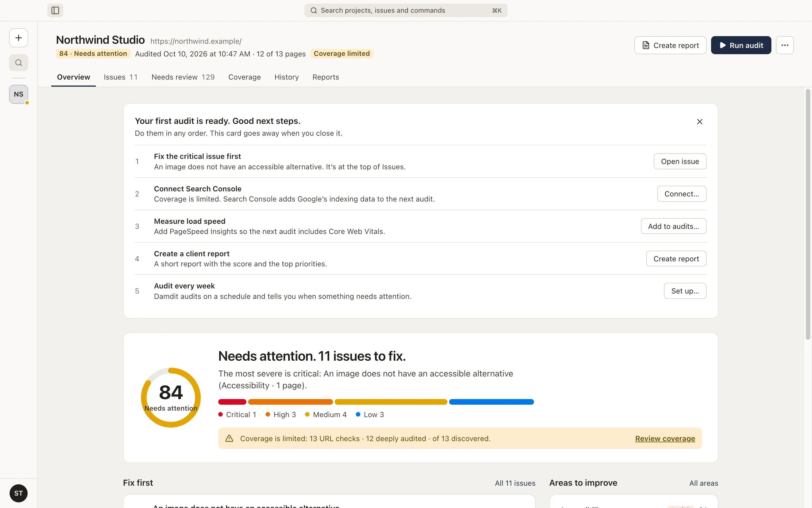Open the Needs review tab
The image size is (812, 508).
point(183,77)
